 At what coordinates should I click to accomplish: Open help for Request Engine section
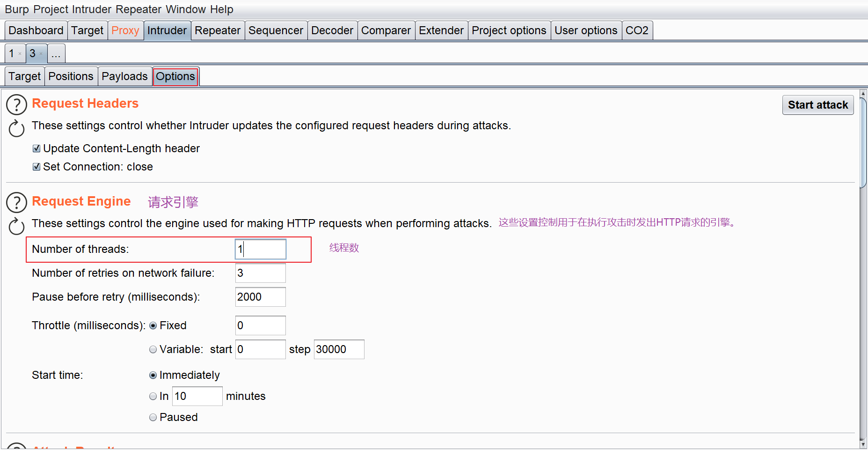click(16, 203)
